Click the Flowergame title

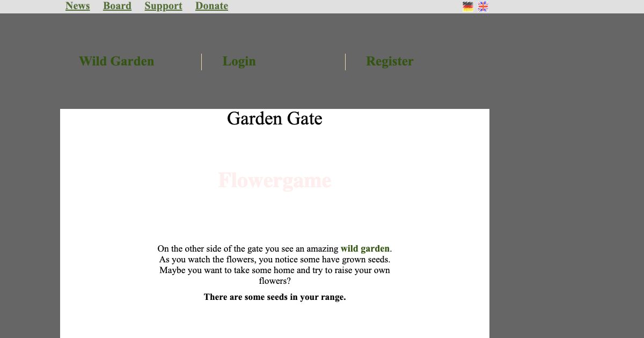click(274, 180)
